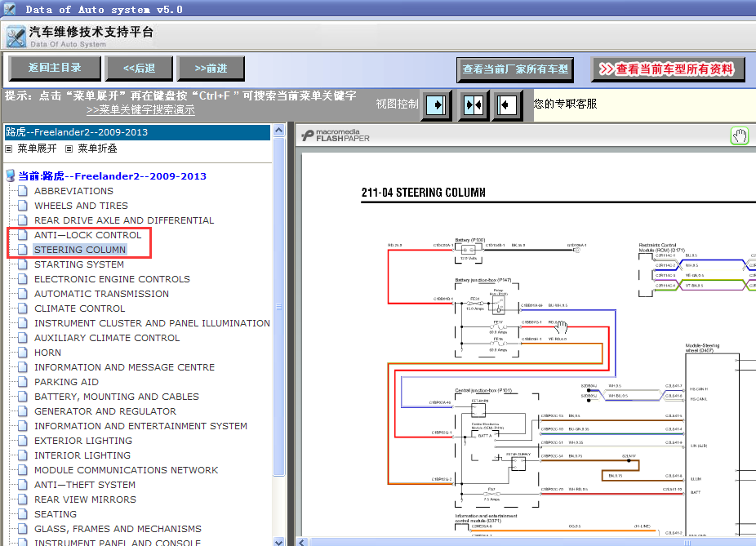
Task: Open the >>菜单关键字搜索演示 link
Action: tap(140, 110)
